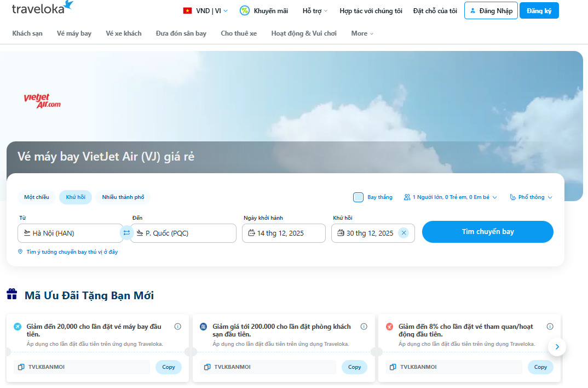
Task: Enable the Bay thẳng checkbox
Action: tap(359, 197)
